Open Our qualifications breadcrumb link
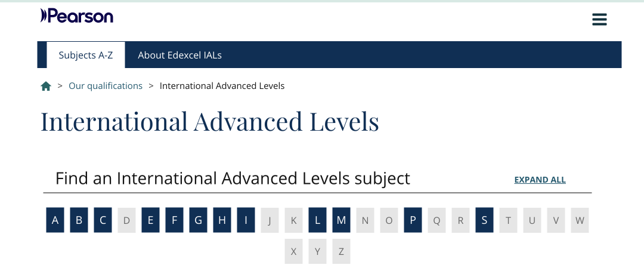 coord(106,86)
